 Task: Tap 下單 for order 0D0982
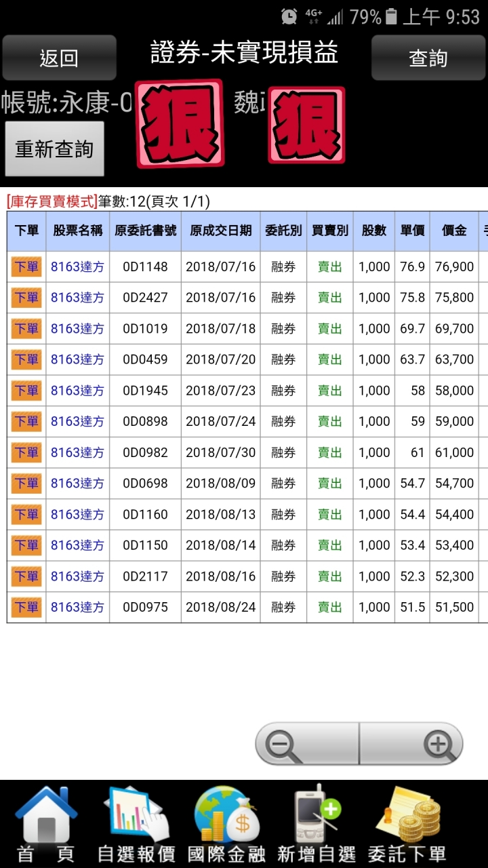(26, 452)
